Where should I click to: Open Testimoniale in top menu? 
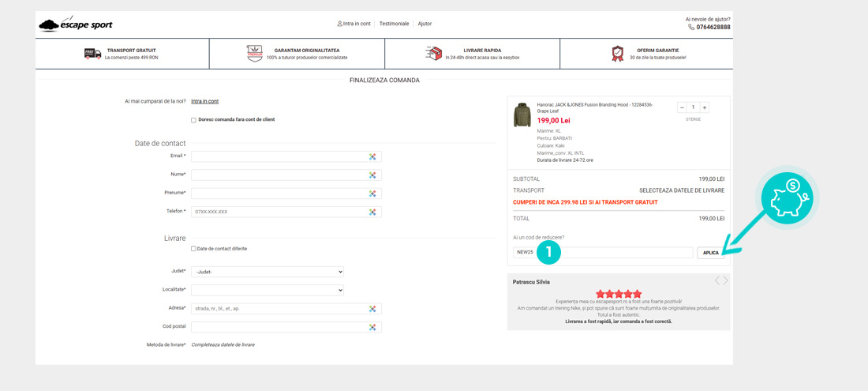(x=394, y=24)
